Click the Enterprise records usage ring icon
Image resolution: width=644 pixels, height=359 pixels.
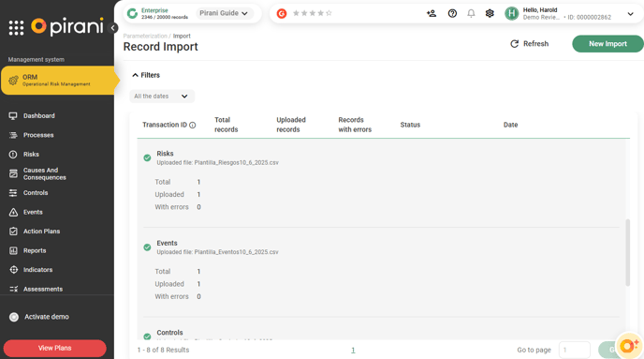132,13
